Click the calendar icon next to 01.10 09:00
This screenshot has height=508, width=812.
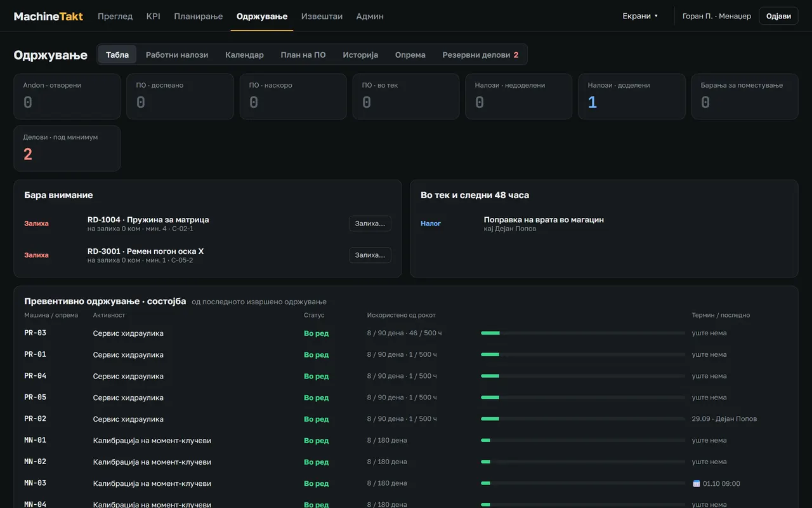point(696,483)
